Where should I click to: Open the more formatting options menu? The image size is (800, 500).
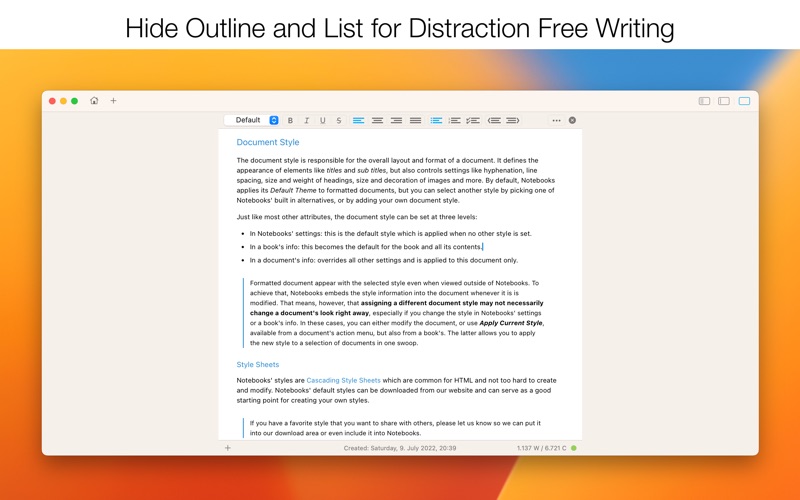[556, 120]
